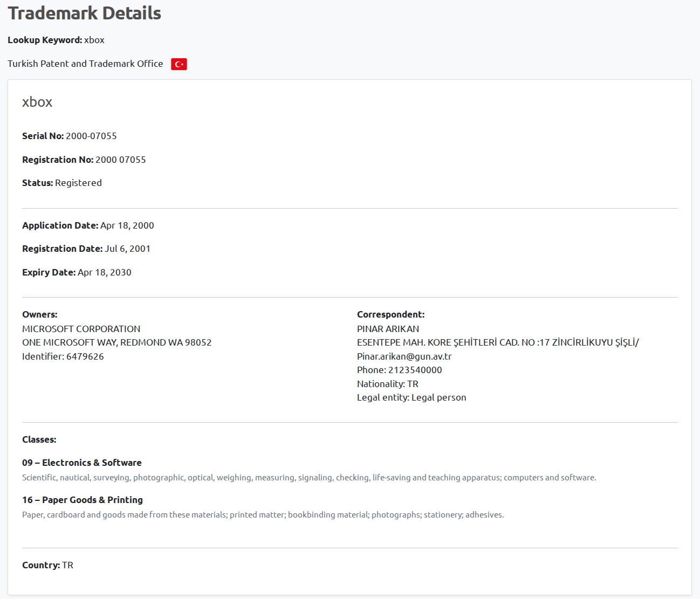The height and width of the screenshot is (599, 700).
Task: Click 'Nationality: TR' line
Action: [388, 384]
